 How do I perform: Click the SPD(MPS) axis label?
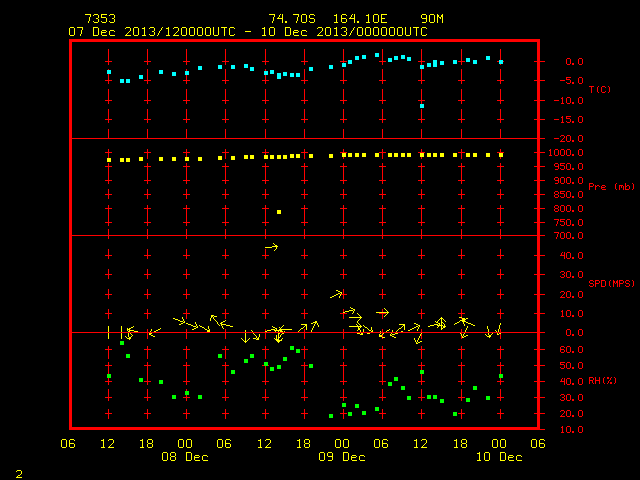(611, 283)
